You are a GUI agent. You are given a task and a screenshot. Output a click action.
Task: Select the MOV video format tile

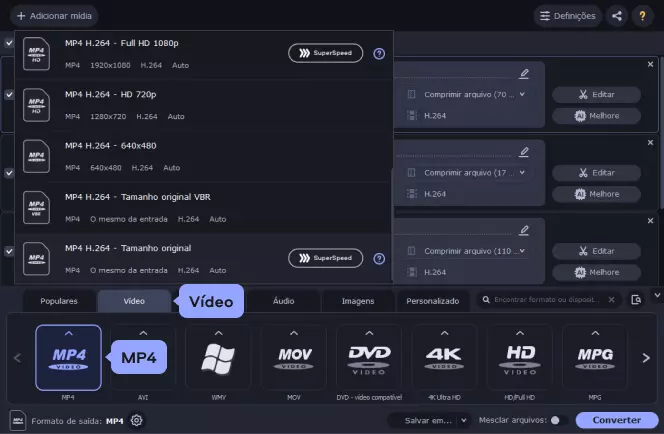point(294,358)
